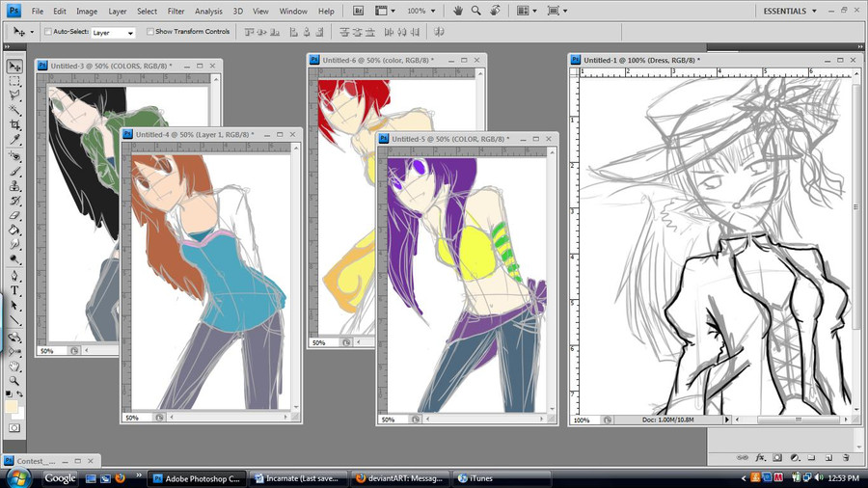
Task: Set the foreground color swatch
Action: 11,407
